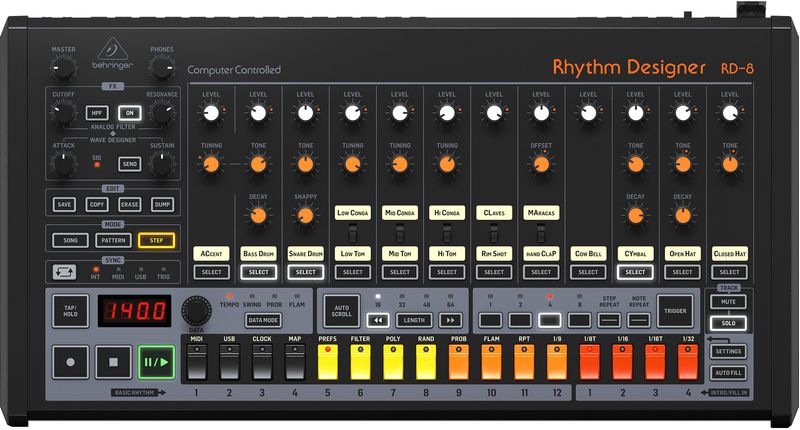The height and width of the screenshot is (430, 800).
Task: Click SELECT under Closed Hat
Action: (730, 272)
